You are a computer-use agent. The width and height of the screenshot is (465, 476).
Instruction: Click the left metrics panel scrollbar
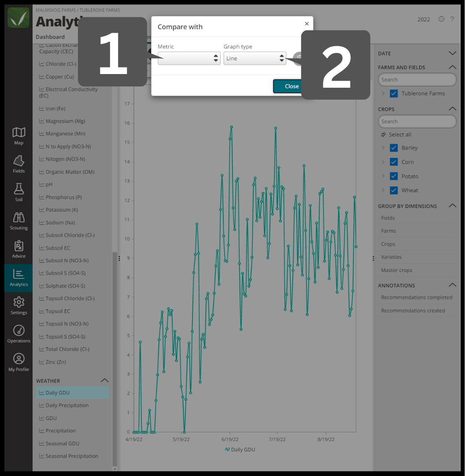(114, 359)
